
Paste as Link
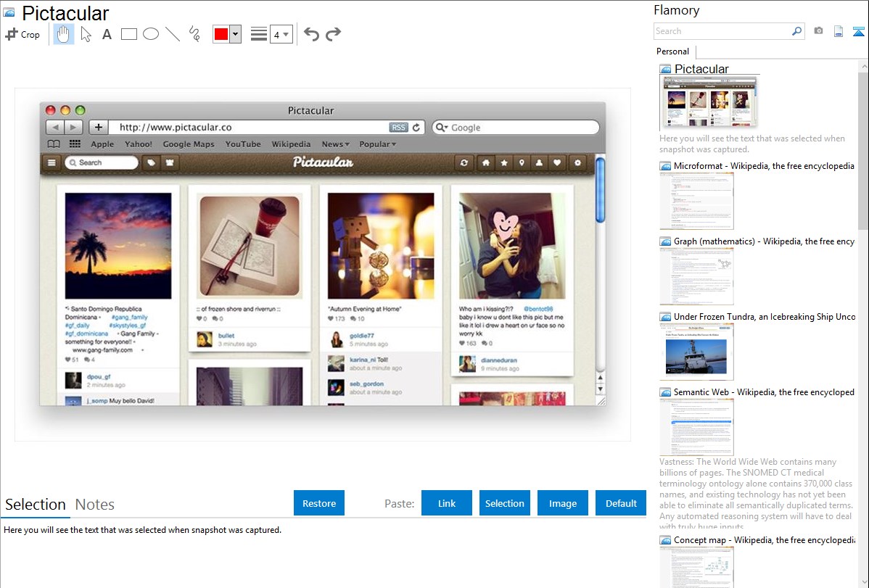[447, 503]
